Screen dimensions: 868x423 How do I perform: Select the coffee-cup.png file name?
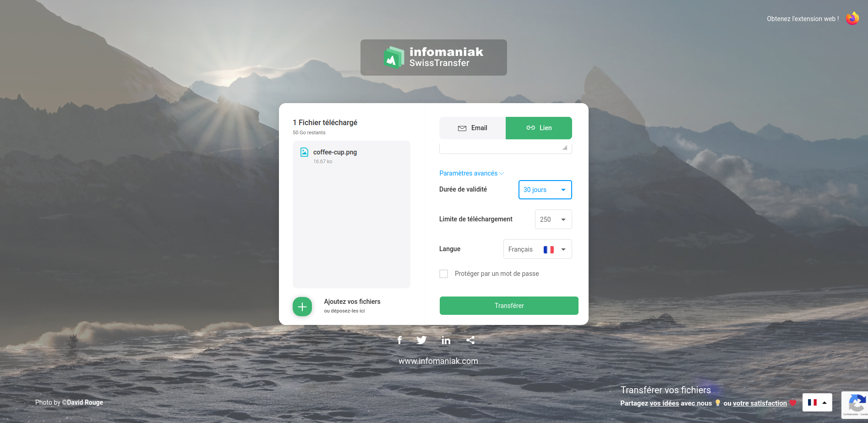coord(335,152)
